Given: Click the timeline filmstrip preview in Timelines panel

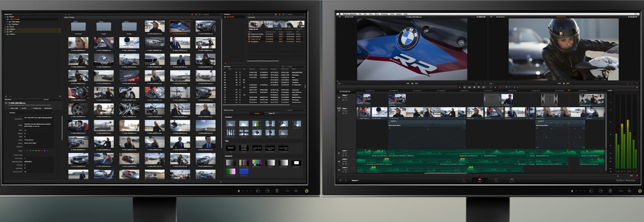Looking at the screenshot, I should tap(277, 24).
